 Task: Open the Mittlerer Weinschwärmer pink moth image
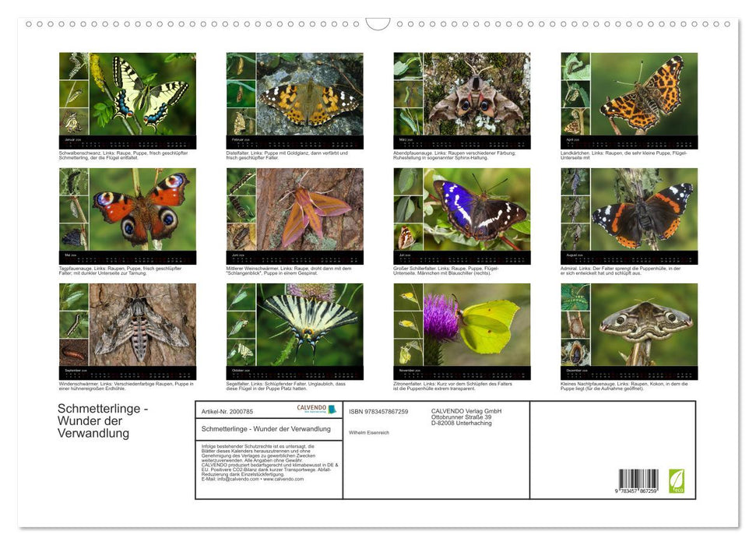pos(309,209)
